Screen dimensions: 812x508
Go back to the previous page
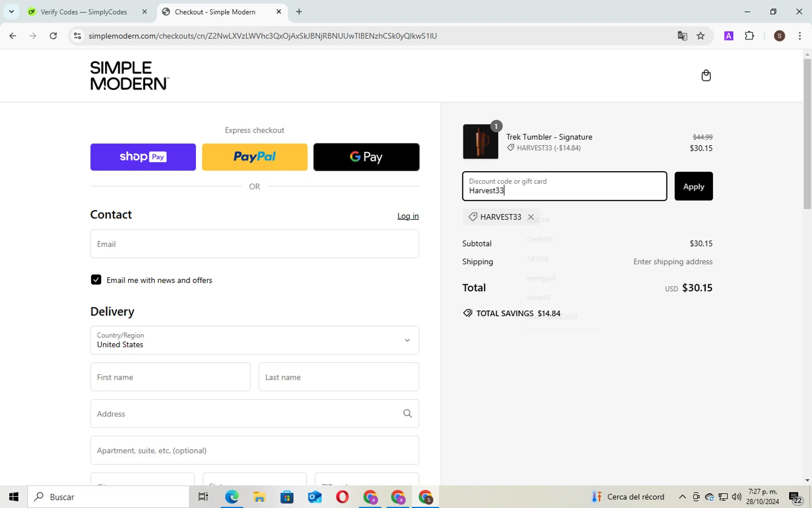click(13, 36)
